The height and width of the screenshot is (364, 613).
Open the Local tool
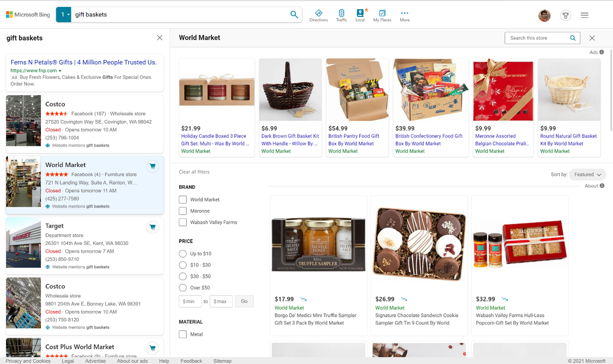click(x=360, y=15)
